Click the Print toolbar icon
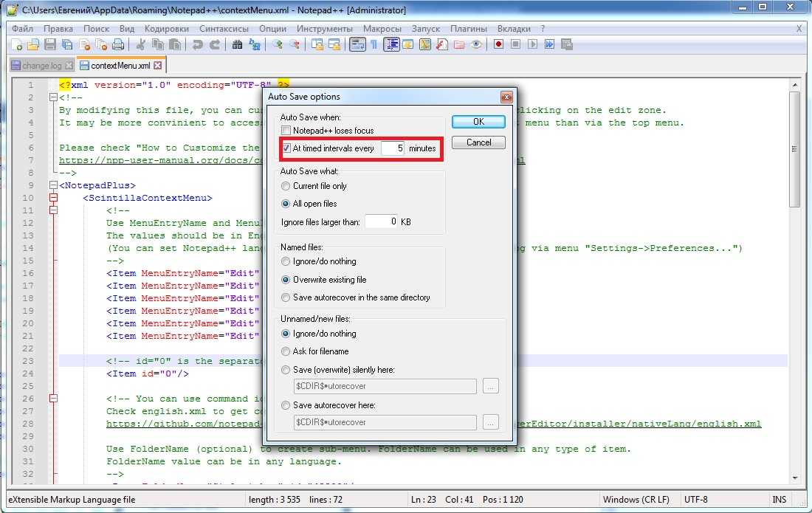Image resolution: width=812 pixels, height=513 pixels. pyautogui.click(x=117, y=44)
